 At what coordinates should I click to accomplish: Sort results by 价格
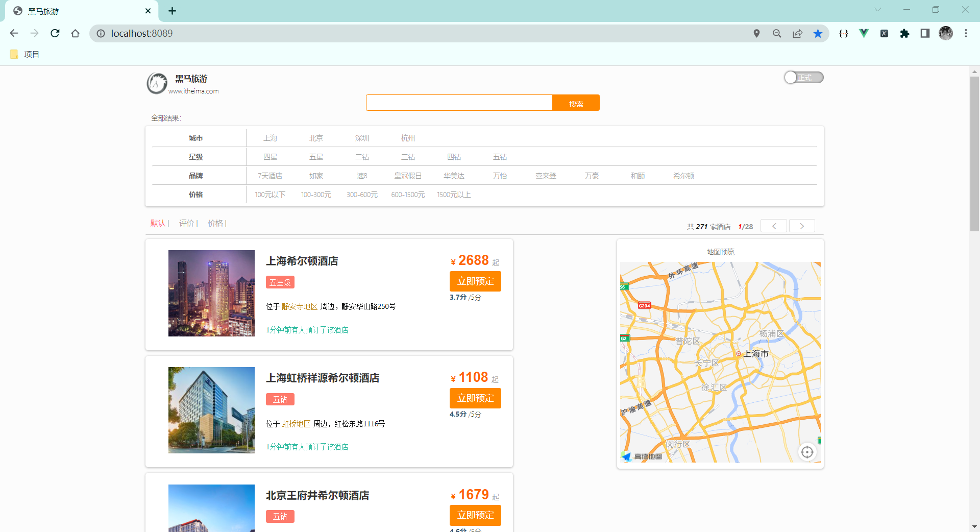tap(215, 223)
